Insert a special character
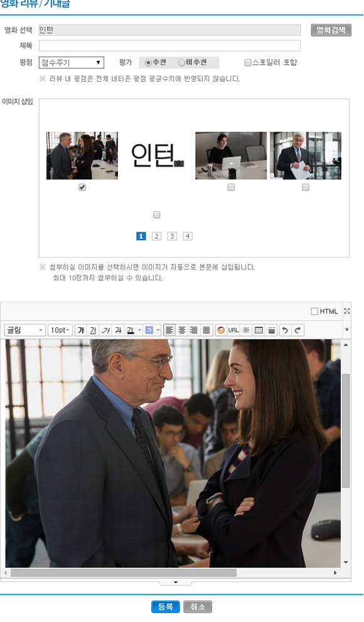This screenshot has width=364, height=622. coord(246,330)
